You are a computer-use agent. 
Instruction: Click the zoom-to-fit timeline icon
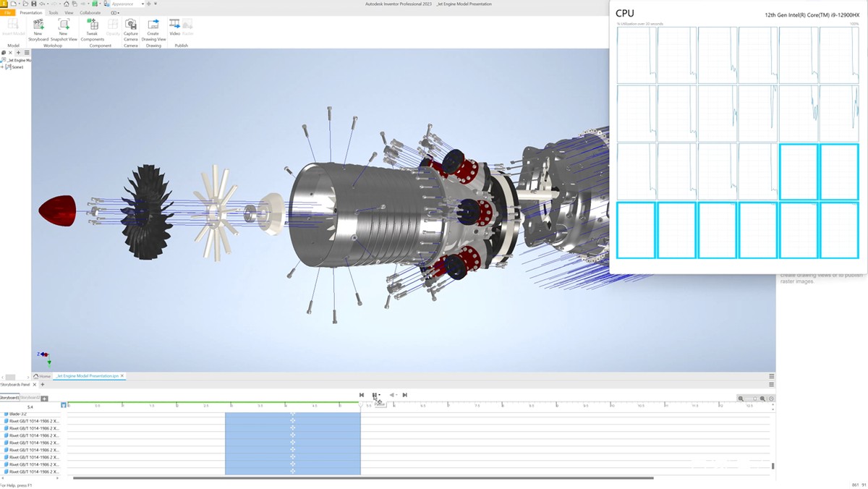tap(771, 399)
